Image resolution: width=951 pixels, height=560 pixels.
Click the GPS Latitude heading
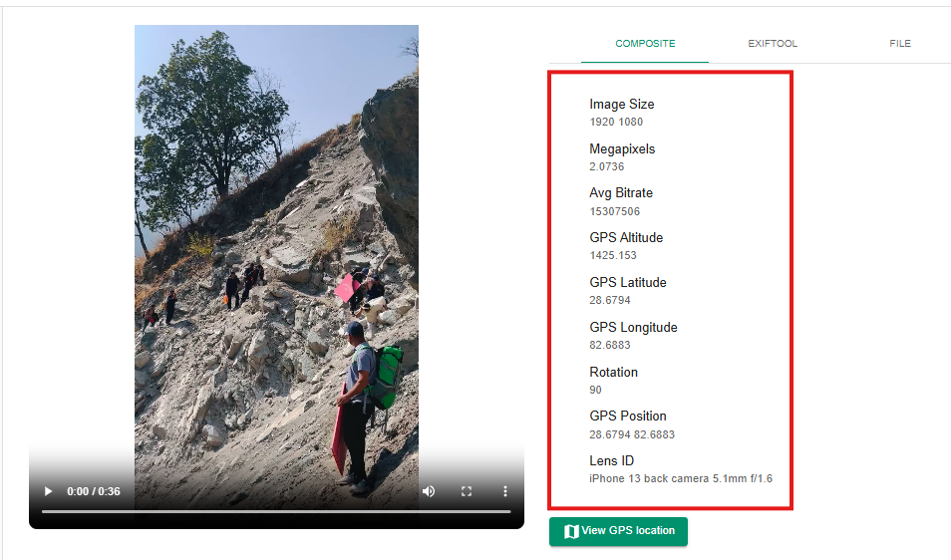[x=627, y=283]
